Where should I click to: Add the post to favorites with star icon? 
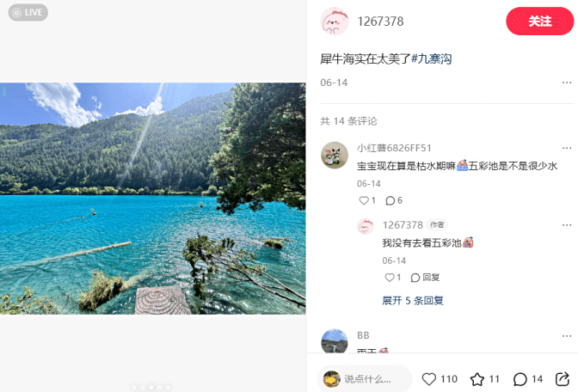(477, 379)
